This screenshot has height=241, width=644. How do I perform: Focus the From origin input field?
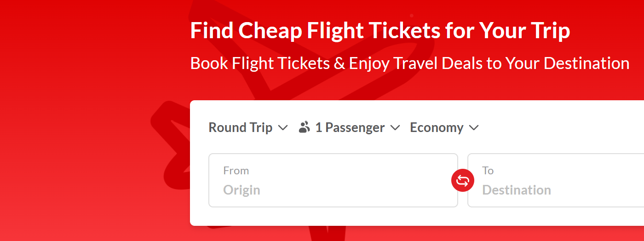point(333,180)
